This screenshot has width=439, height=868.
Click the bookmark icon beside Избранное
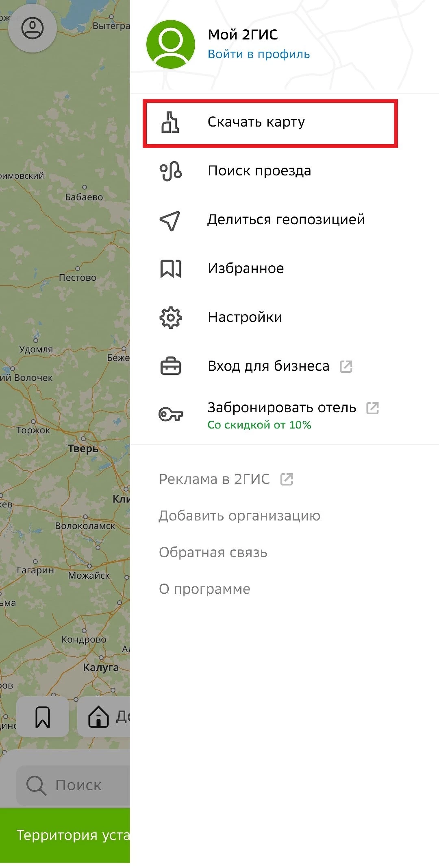(170, 269)
